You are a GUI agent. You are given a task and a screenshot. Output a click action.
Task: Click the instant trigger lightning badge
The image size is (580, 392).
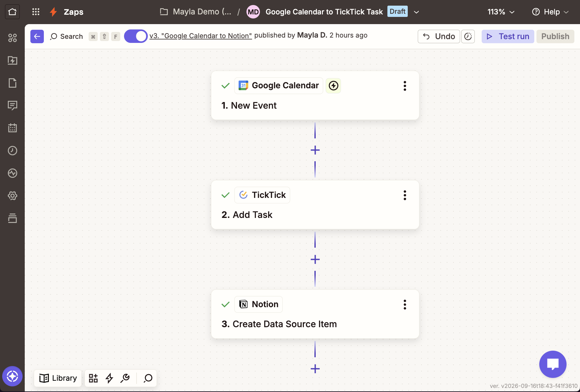pos(333,85)
